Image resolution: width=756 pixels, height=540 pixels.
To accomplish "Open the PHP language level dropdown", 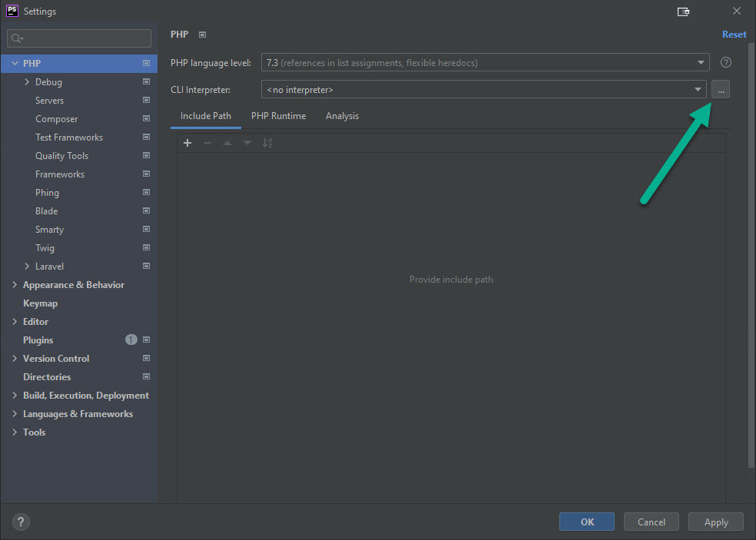I will (x=484, y=63).
